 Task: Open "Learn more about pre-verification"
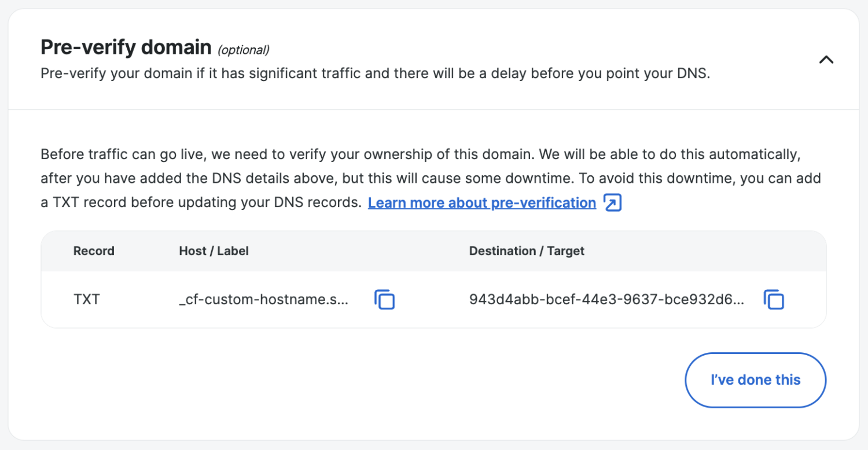[481, 202]
